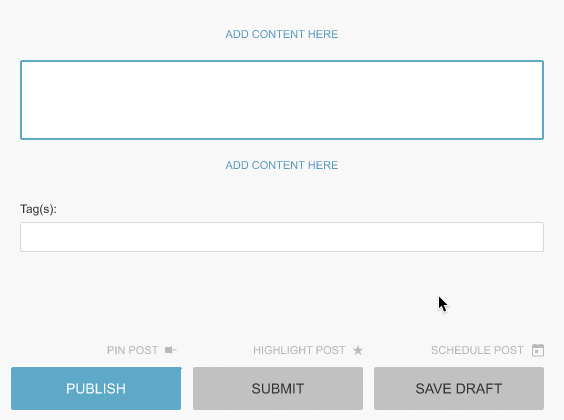
Task: Click the pin icon beside PIN POST
Action: click(170, 350)
